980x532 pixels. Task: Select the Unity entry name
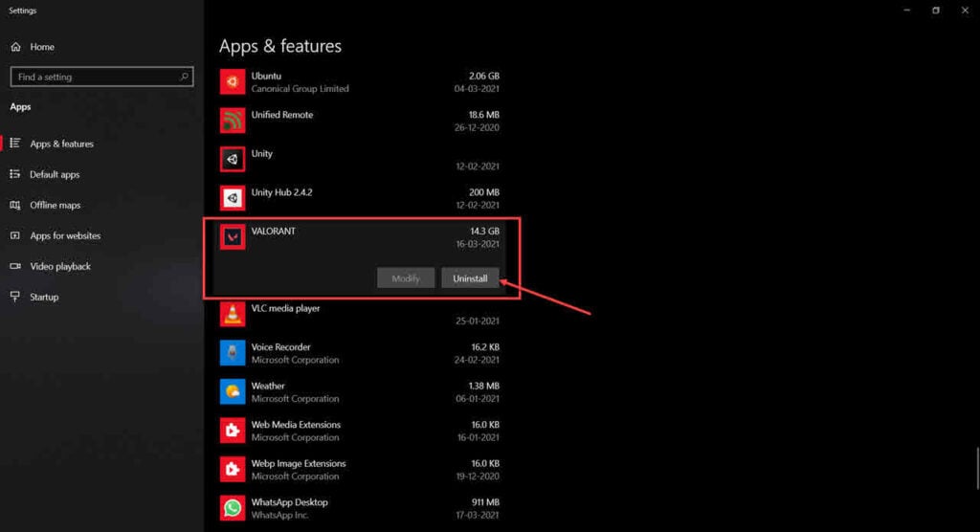click(262, 154)
